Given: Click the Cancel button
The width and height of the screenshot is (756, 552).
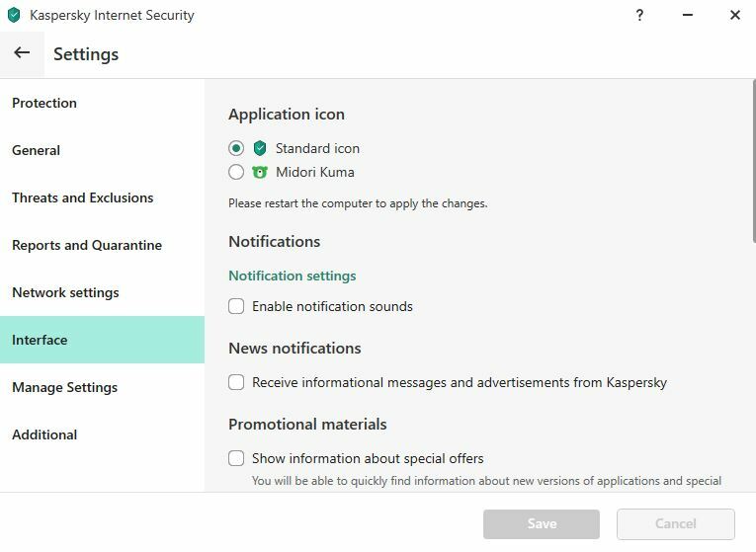Looking at the screenshot, I should [x=676, y=523].
